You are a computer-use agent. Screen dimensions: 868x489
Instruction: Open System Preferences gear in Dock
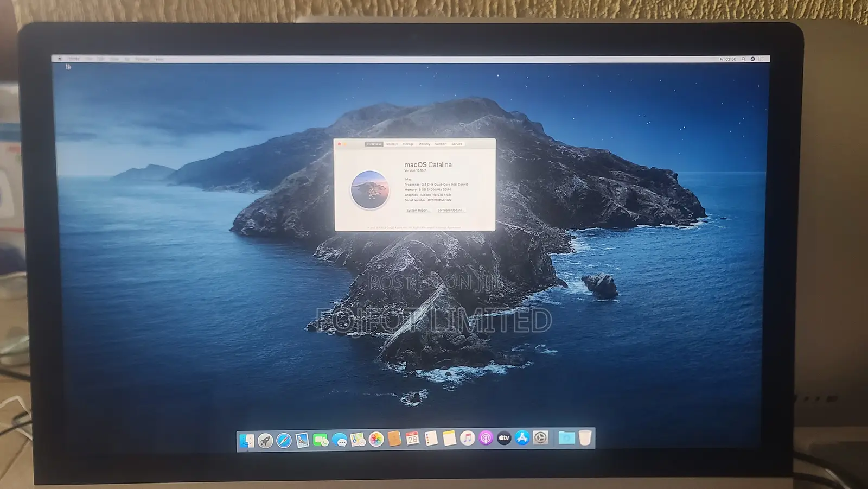pos(541,437)
